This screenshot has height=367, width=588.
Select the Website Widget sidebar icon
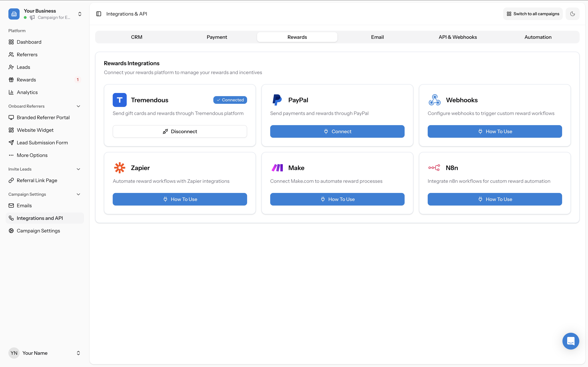tap(11, 130)
